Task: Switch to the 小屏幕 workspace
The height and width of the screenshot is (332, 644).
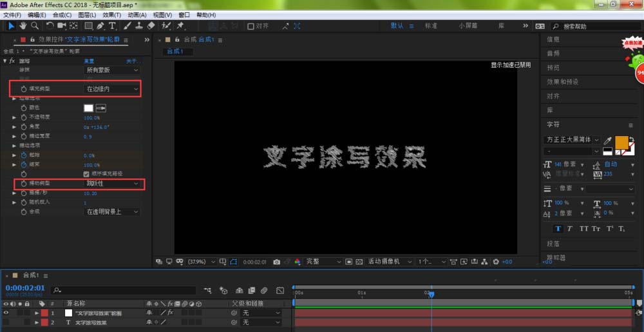Action: [468, 26]
